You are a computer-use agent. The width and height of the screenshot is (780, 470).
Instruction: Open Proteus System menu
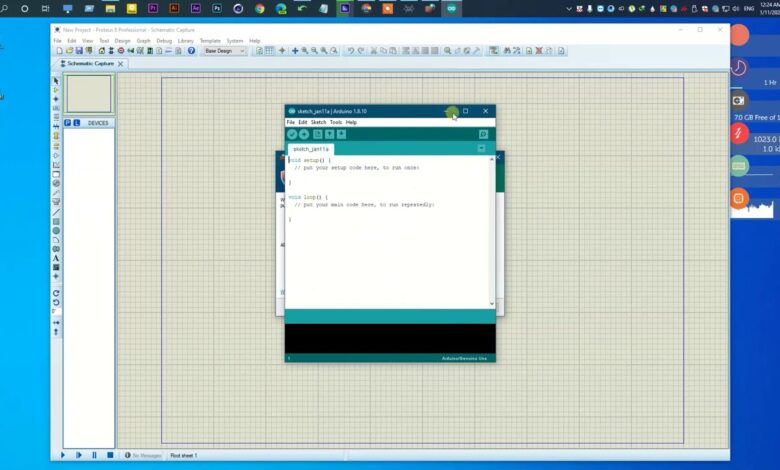[235, 41]
